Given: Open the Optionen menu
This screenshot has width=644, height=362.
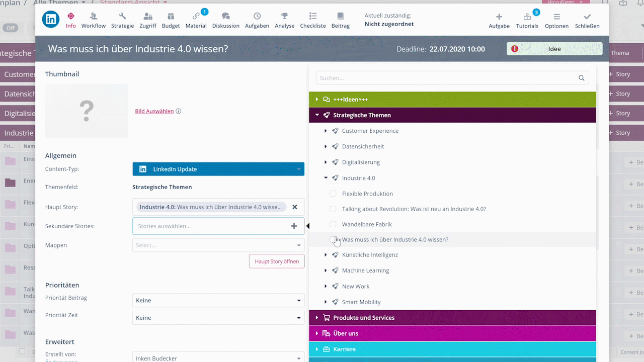Looking at the screenshot, I should pyautogui.click(x=556, y=20).
